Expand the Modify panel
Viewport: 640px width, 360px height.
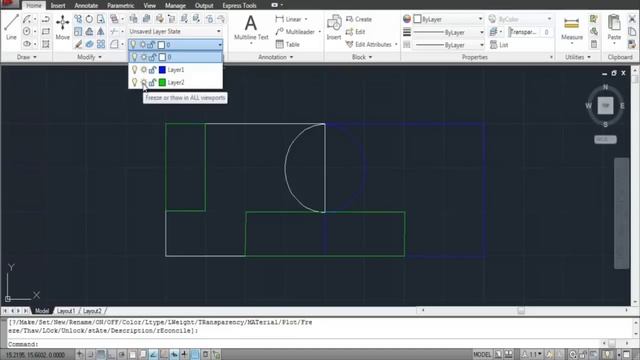point(89,57)
